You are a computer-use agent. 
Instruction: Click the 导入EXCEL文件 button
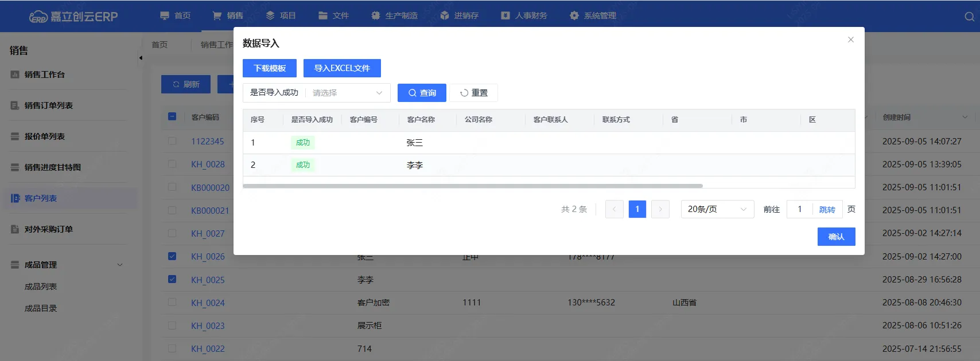(342, 68)
